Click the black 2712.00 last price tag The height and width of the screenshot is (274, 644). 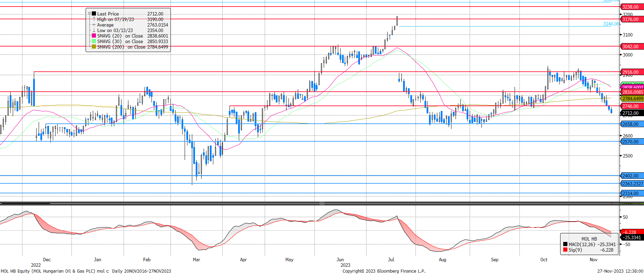[632, 113]
